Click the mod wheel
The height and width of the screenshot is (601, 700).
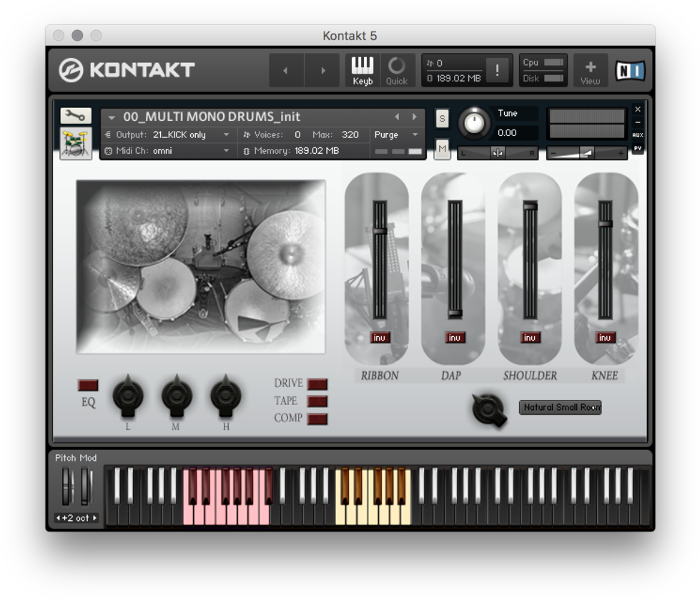pos(85,486)
